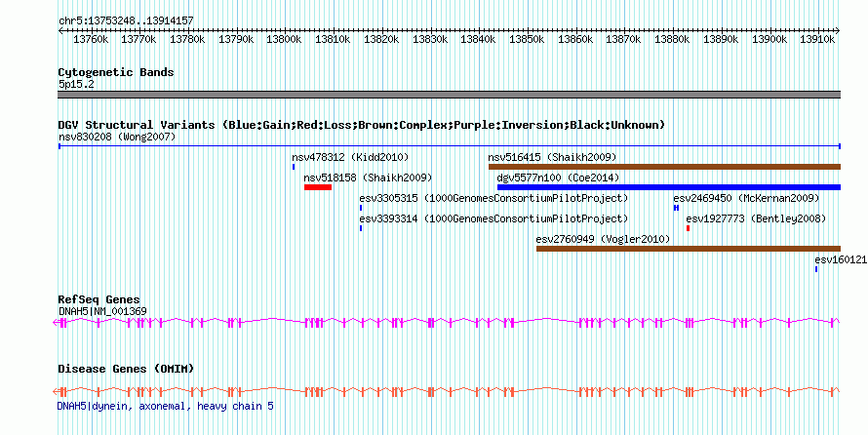This screenshot has width=868, height=435.
Task: Click esv1927773 (Bentley2008) variant label
Action: point(756,219)
